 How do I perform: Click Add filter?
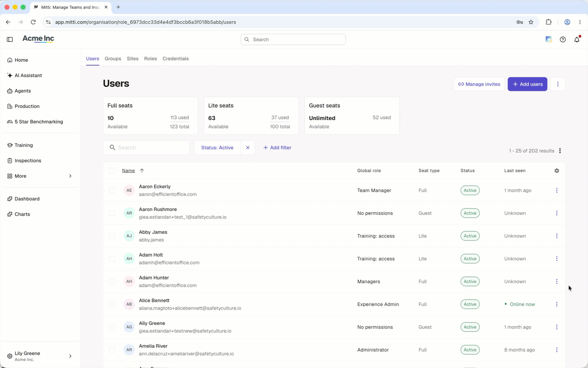pyautogui.click(x=277, y=148)
